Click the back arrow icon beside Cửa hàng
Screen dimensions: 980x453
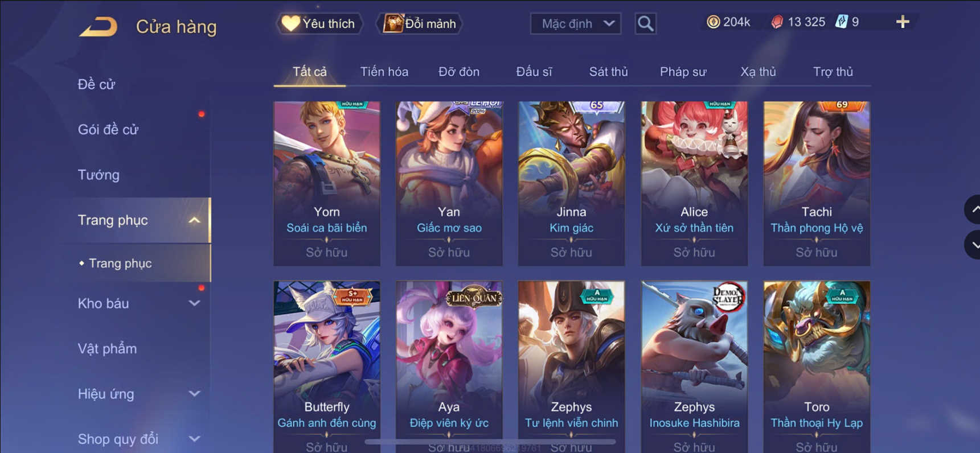click(x=98, y=26)
